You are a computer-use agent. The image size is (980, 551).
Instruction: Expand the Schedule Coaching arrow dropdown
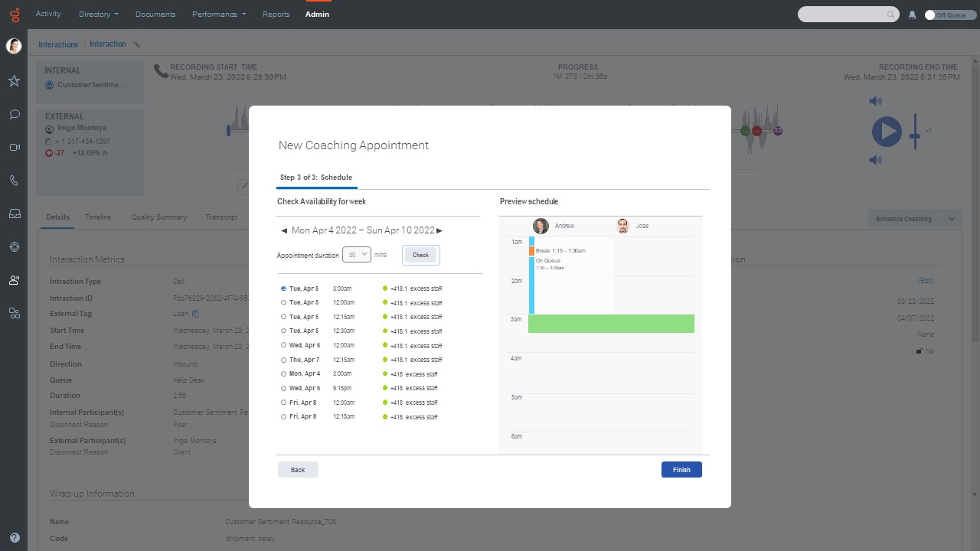pyautogui.click(x=951, y=219)
